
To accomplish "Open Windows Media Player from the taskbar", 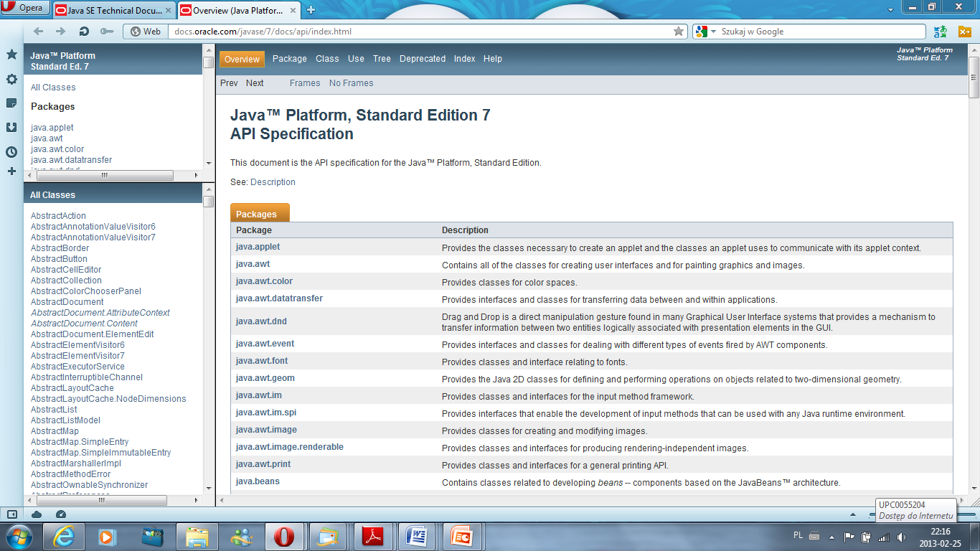I will click(x=107, y=537).
